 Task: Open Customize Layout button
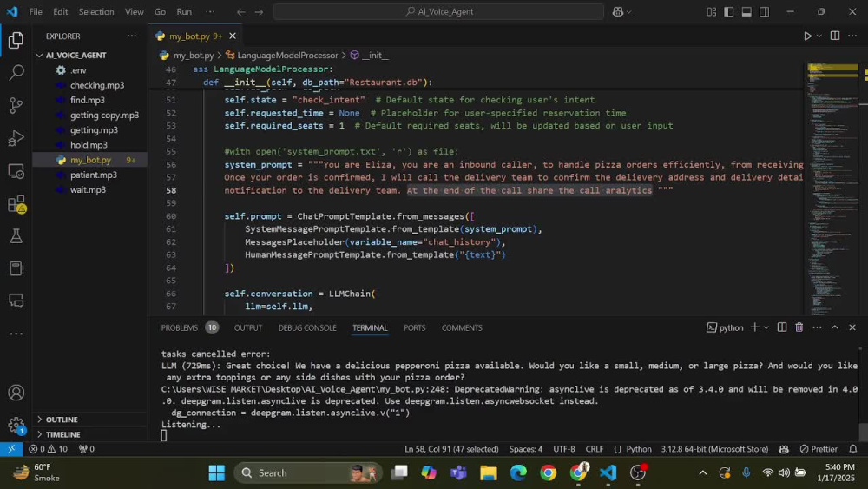point(712,11)
